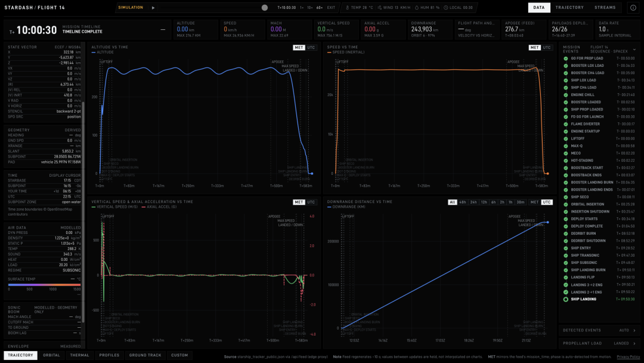This screenshot has width=644, height=363.
Task: Click the check icon beside ENGINE CHILL event
Action: pos(565,95)
